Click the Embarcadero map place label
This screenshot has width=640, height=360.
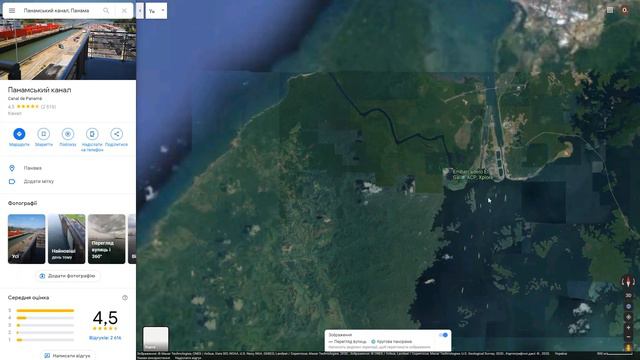click(471, 175)
